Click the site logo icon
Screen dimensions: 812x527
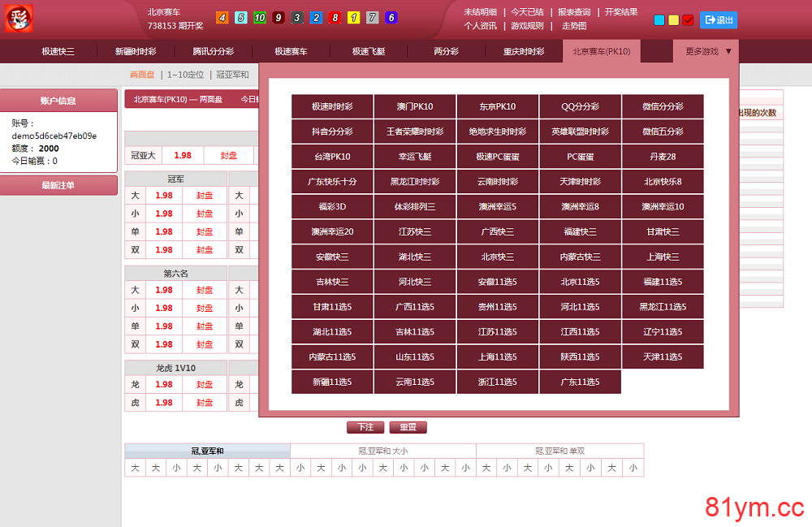(x=19, y=19)
